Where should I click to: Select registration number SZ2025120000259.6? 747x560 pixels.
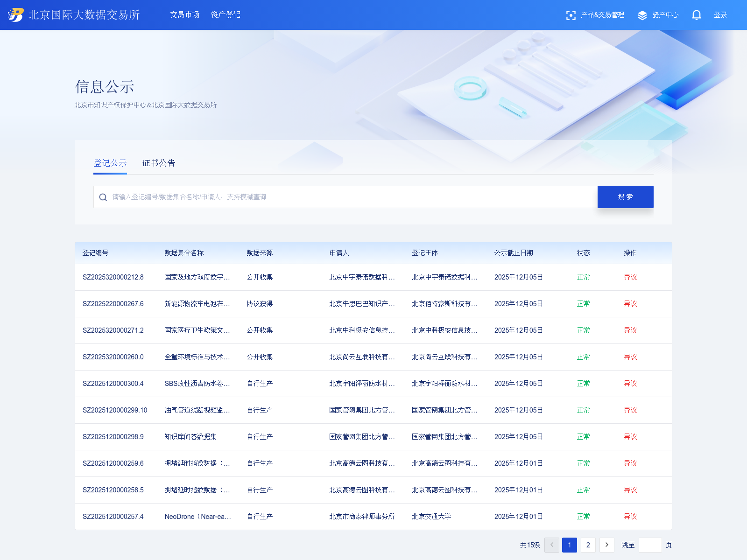113,463
